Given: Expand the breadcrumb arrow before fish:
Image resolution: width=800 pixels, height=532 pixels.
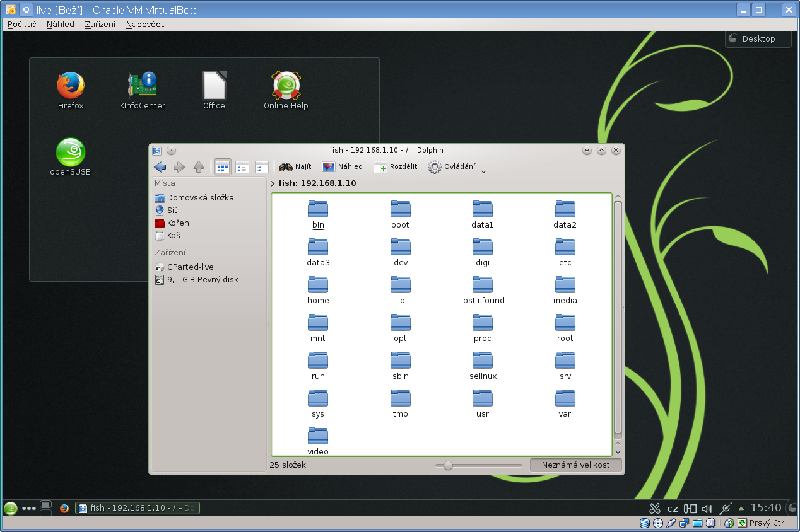Looking at the screenshot, I should pyautogui.click(x=273, y=183).
